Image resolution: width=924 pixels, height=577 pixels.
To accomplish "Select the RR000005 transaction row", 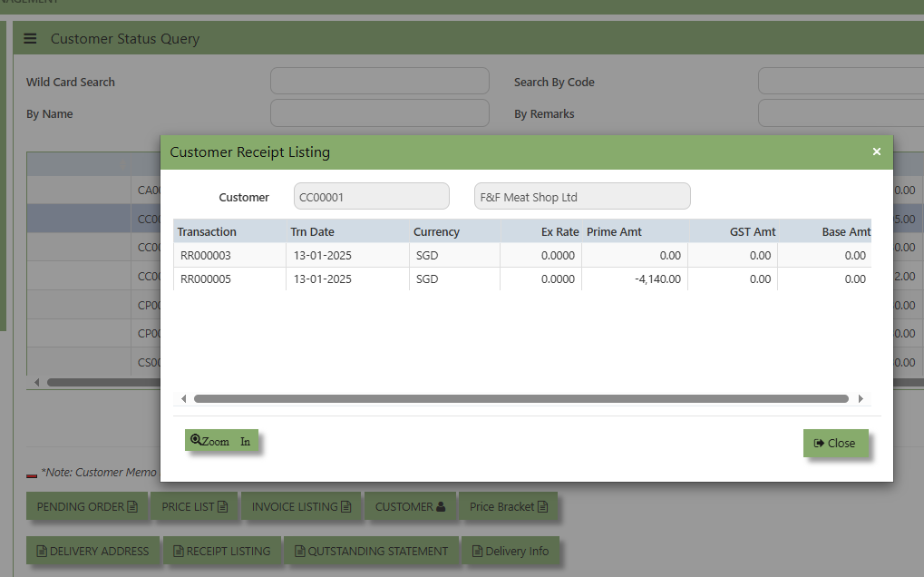I will click(x=522, y=279).
